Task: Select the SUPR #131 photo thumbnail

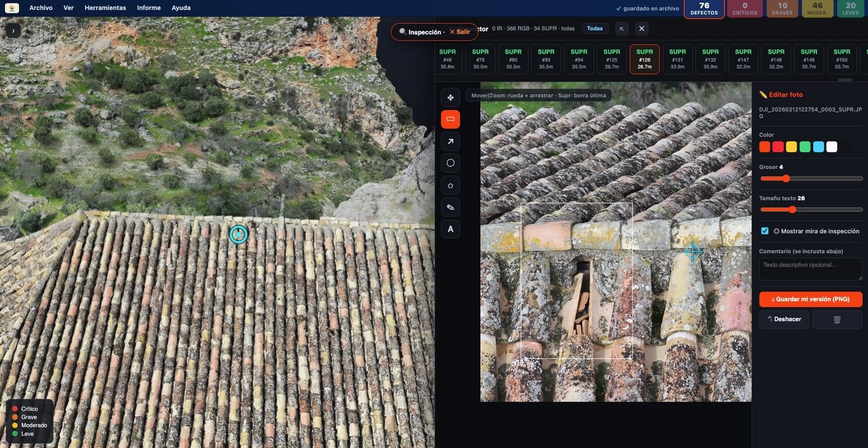Action: (678, 60)
